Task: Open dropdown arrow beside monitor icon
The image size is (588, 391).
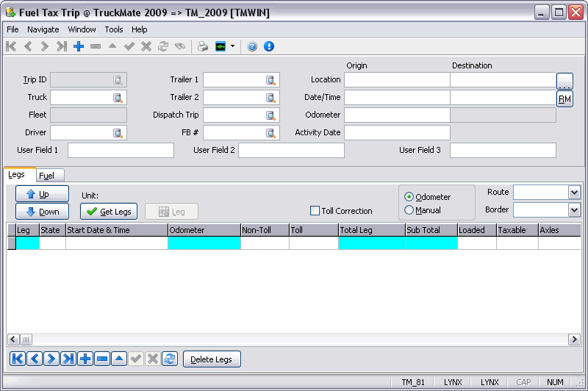Action: pos(232,46)
